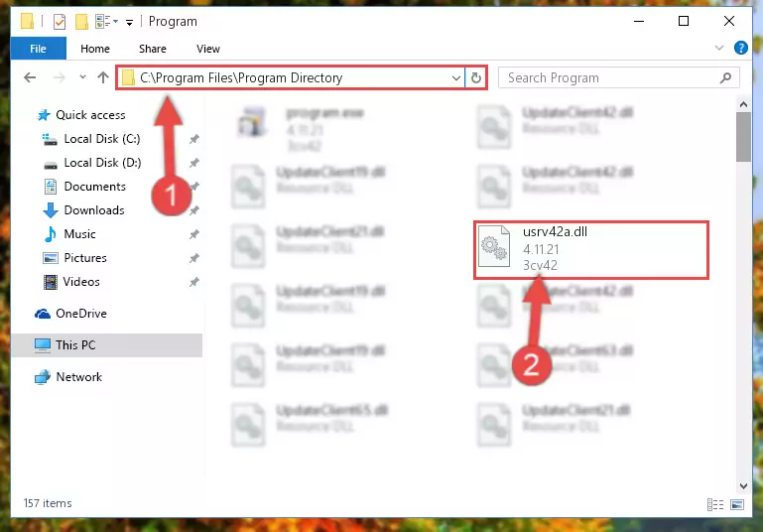Switch to Details view layout icon
The image size is (763, 532).
714,505
